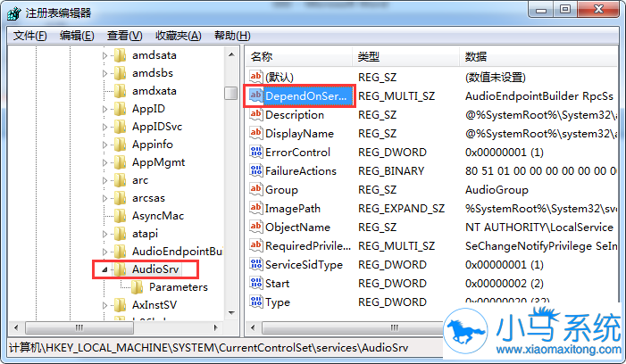The height and width of the screenshot is (364, 626).
Task: Expand the Appinfo tree node
Action: [x=104, y=145]
